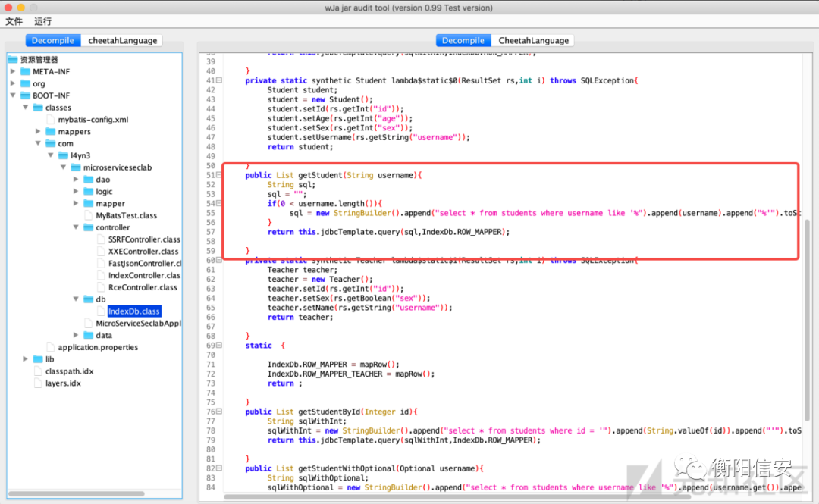Collapse code fold at line 82
This screenshot has height=504, width=819.
(219, 468)
